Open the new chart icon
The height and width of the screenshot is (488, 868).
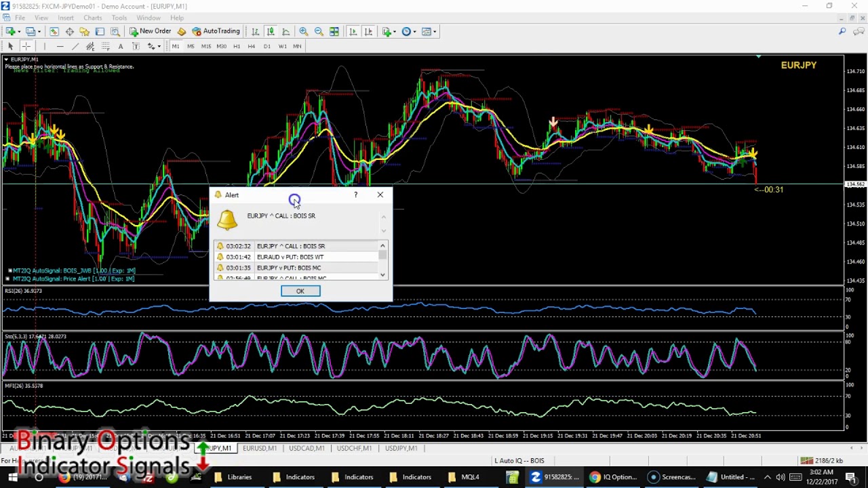tap(10, 31)
